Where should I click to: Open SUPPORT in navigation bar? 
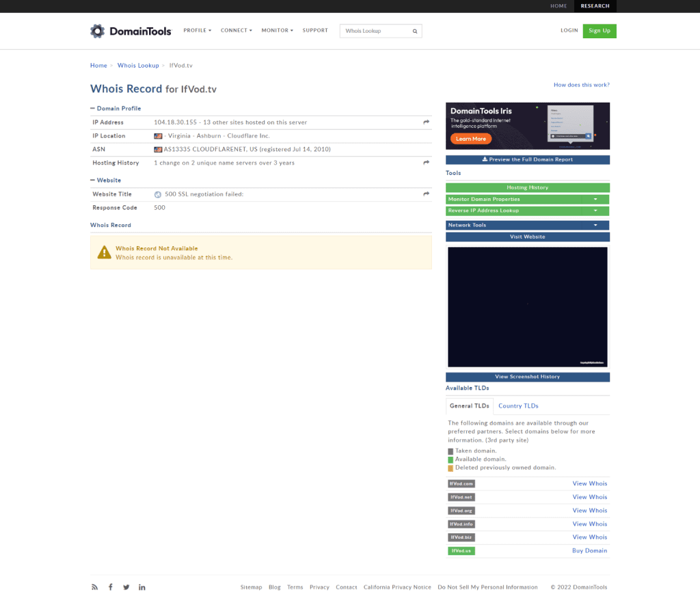click(x=315, y=30)
